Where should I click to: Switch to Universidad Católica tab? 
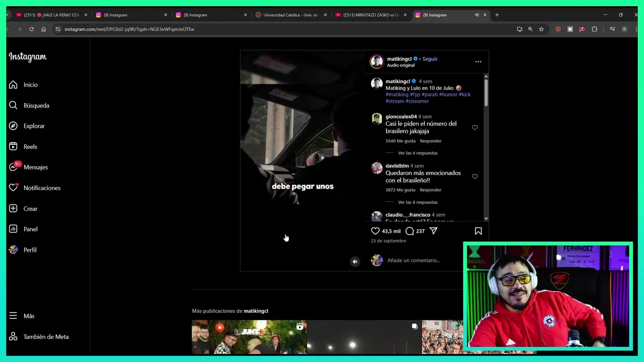point(291,15)
